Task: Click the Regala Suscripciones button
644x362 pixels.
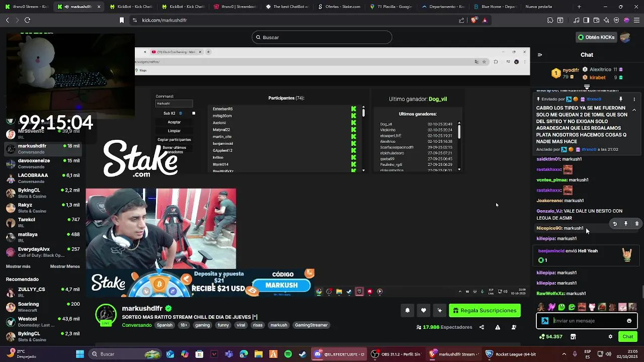Action: tap(485, 311)
